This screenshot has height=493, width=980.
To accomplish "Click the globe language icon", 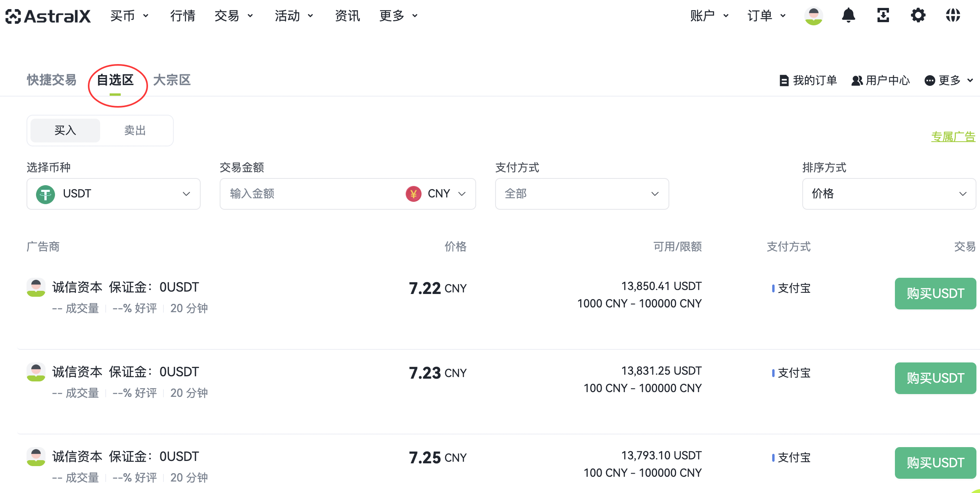I will coord(953,15).
